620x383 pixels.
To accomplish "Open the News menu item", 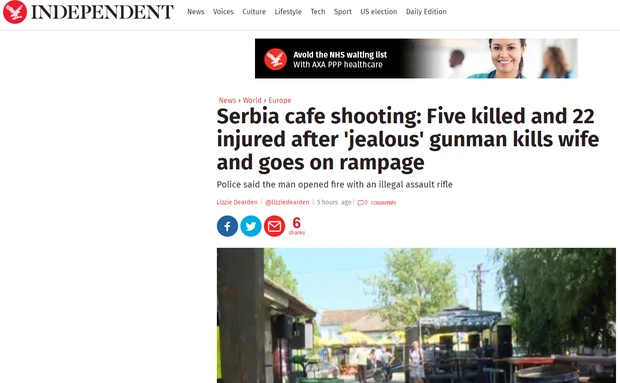I will pos(196,12).
